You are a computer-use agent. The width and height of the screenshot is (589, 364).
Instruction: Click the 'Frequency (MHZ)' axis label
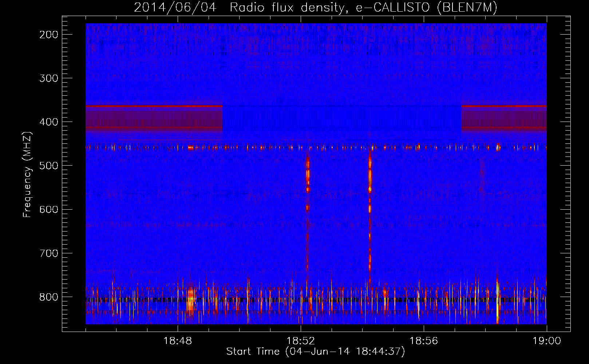pyautogui.click(x=27, y=174)
